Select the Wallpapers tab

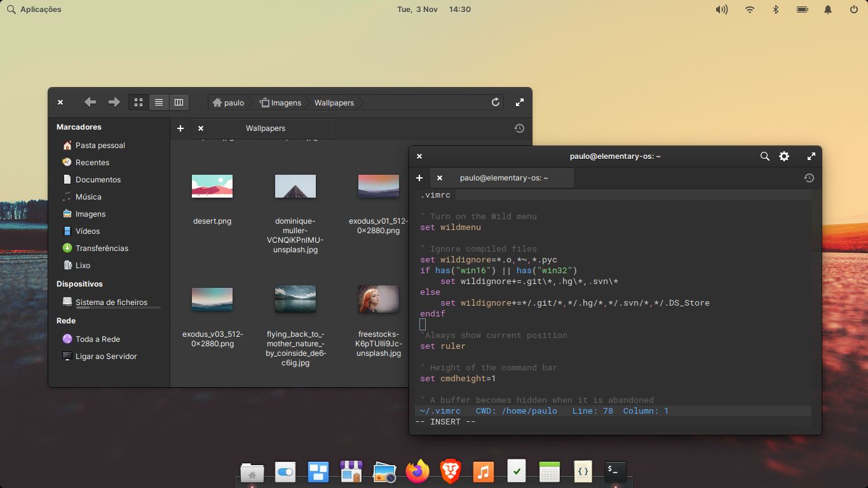266,128
